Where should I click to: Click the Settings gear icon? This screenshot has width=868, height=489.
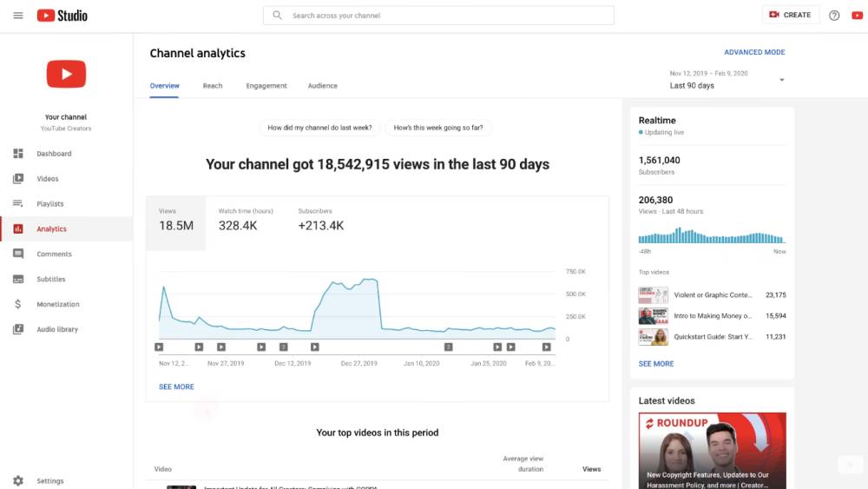click(18, 480)
